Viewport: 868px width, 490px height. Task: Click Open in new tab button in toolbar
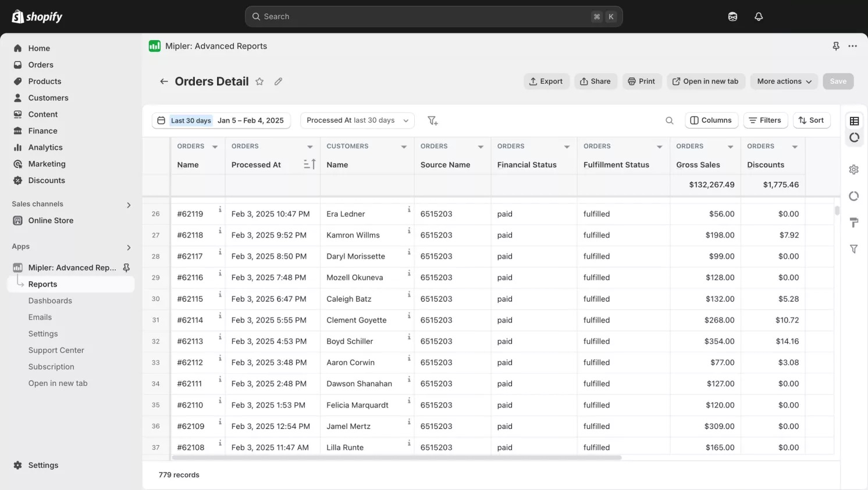705,81
